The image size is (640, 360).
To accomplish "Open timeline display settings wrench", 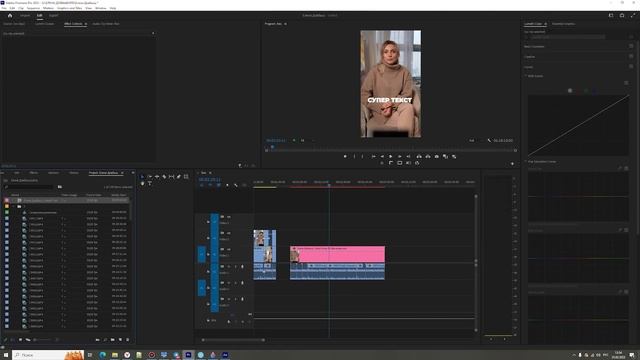I will [236, 185].
